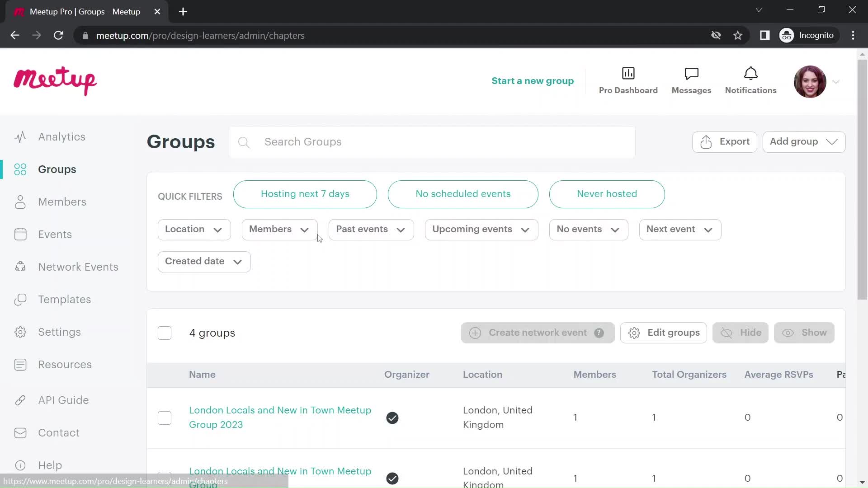Click the Network Events sidebar icon
Viewport: 868px width, 488px height.
[20, 267]
